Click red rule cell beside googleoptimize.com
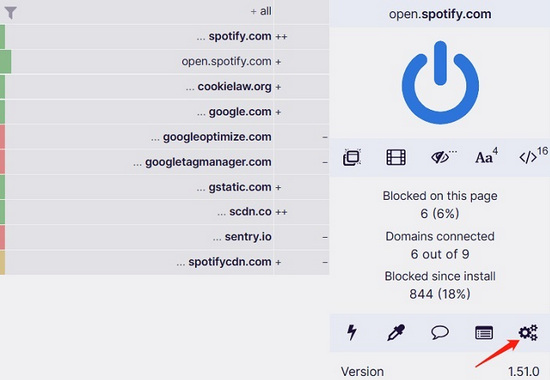The image size is (550, 380). click(2, 137)
